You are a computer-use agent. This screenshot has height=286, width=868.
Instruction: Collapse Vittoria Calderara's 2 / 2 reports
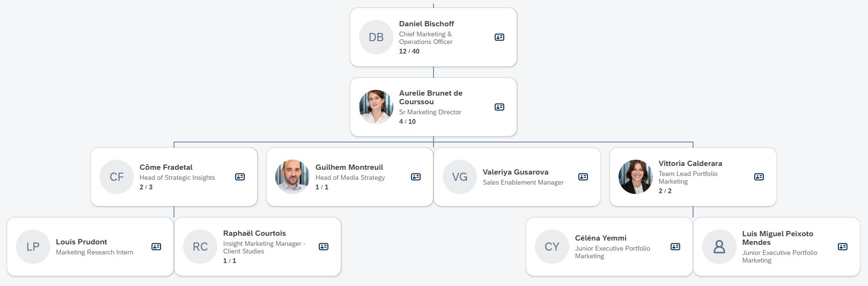(665, 191)
